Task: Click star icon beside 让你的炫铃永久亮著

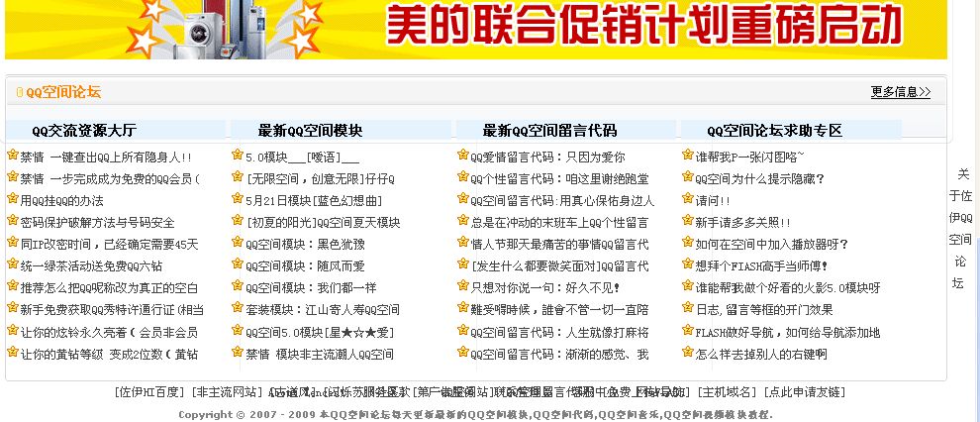Action: coord(13,330)
